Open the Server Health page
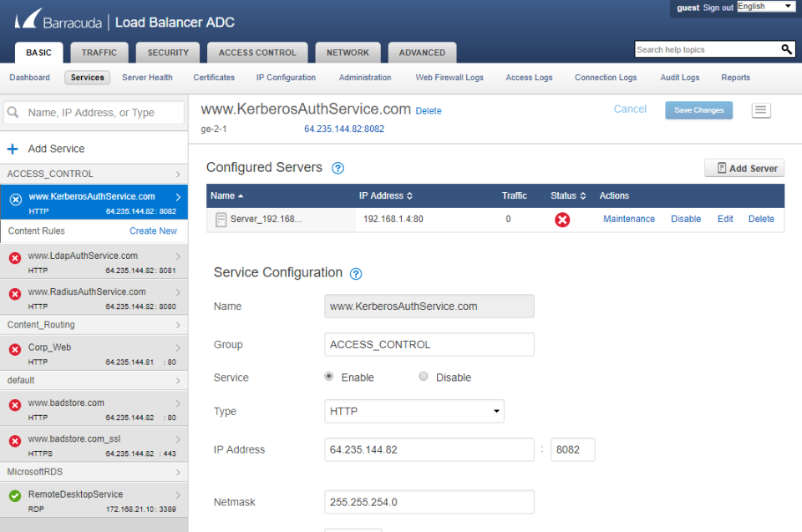 pos(146,77)
